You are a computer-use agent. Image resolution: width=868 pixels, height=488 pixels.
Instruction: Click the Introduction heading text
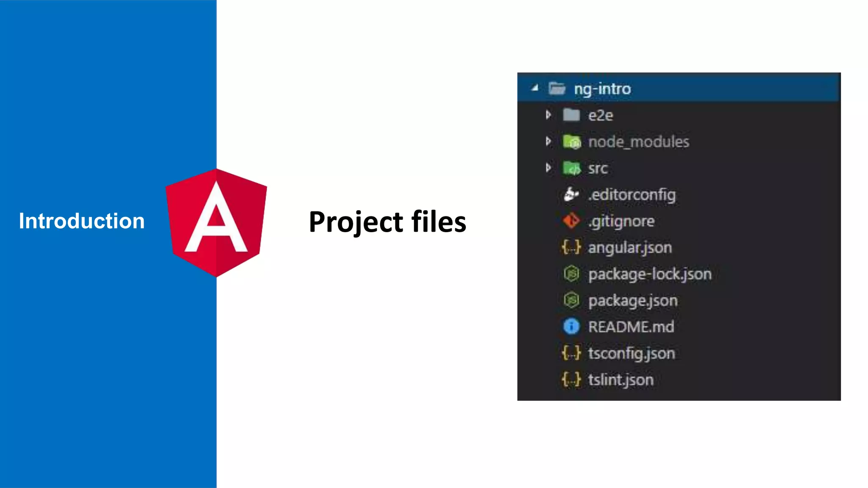[82, 221]
